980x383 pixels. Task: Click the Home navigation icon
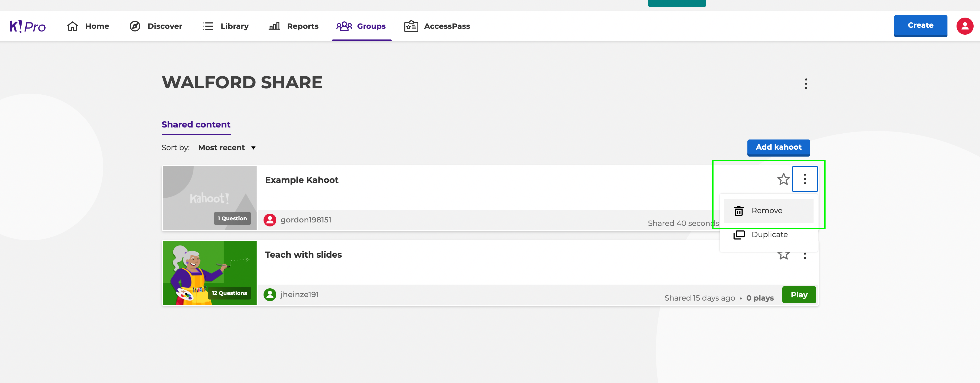pyautogui.click(x=73, y=26)
